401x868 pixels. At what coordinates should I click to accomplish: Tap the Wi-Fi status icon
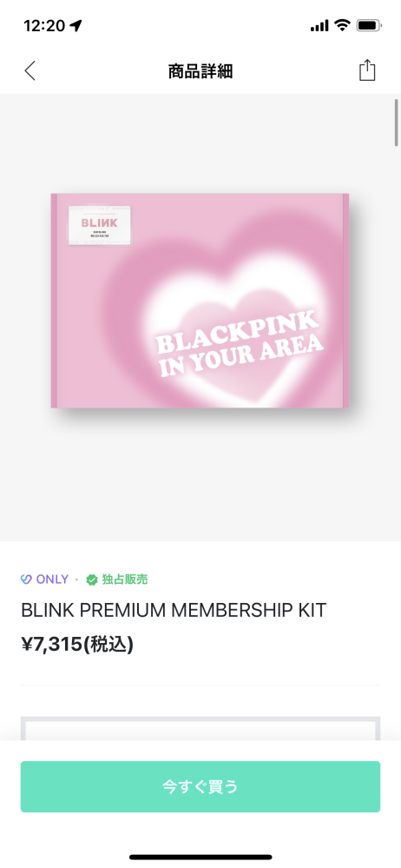pyautogui.click(x=342, y=25)
